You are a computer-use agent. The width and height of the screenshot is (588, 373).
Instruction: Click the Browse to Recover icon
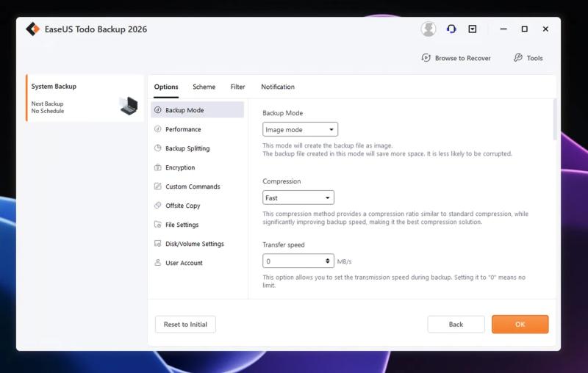coord(426,58)
